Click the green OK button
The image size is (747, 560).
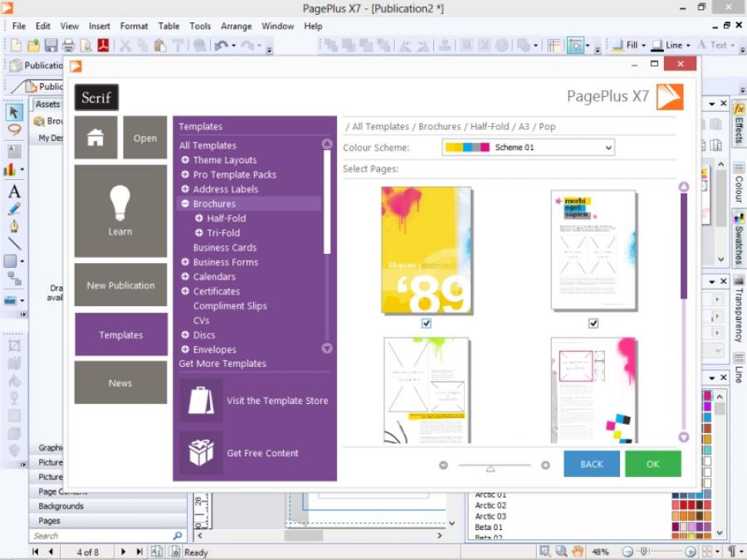(652, 464)
